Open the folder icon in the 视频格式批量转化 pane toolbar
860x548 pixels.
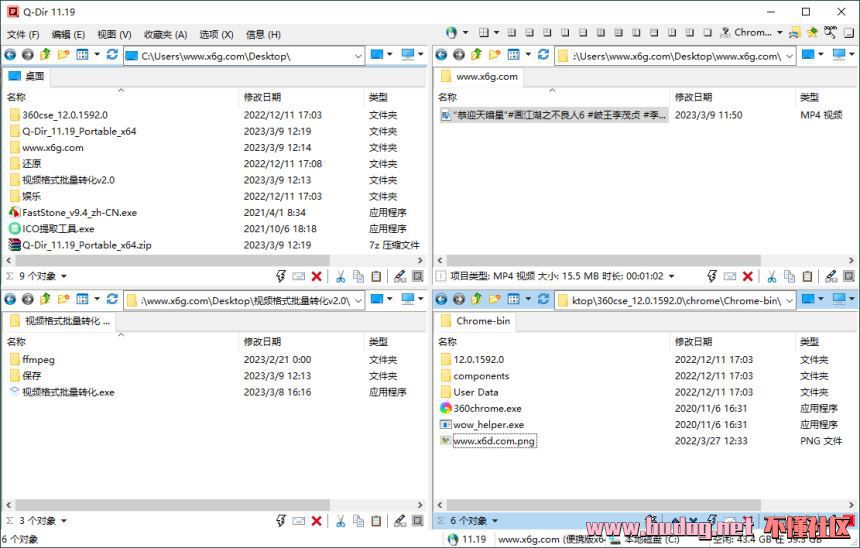point(64,299)
